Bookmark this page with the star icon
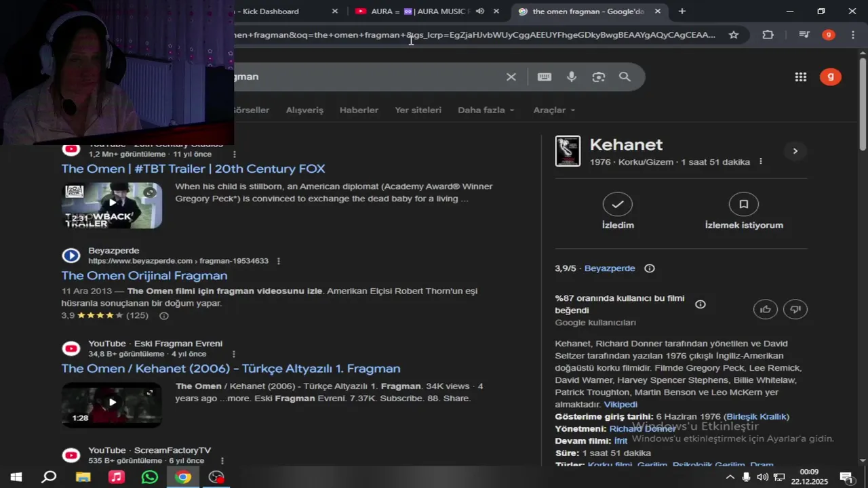 click(734, 35)
